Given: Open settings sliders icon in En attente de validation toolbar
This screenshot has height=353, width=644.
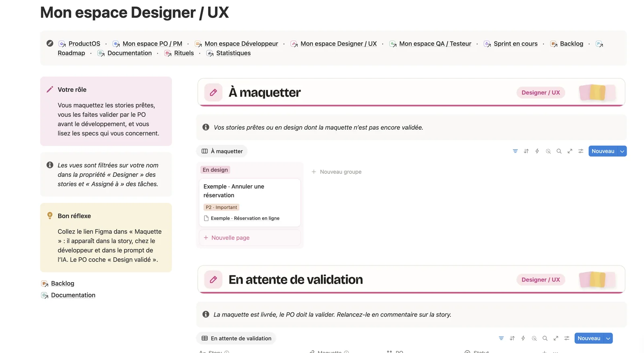Looking at the screenshot, I should 567,339.
